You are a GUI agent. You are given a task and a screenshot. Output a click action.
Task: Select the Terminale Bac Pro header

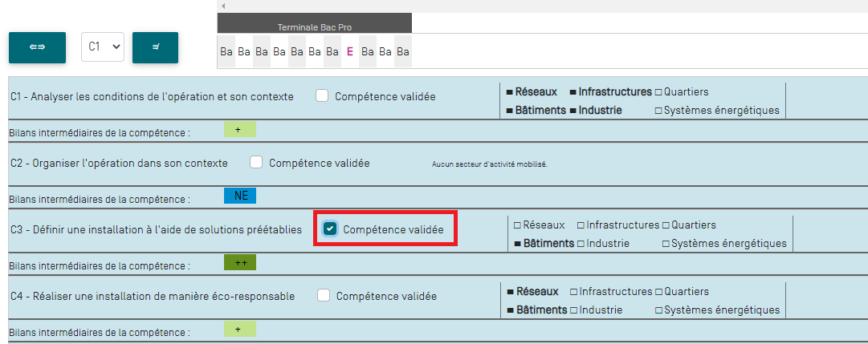[314, 27]
